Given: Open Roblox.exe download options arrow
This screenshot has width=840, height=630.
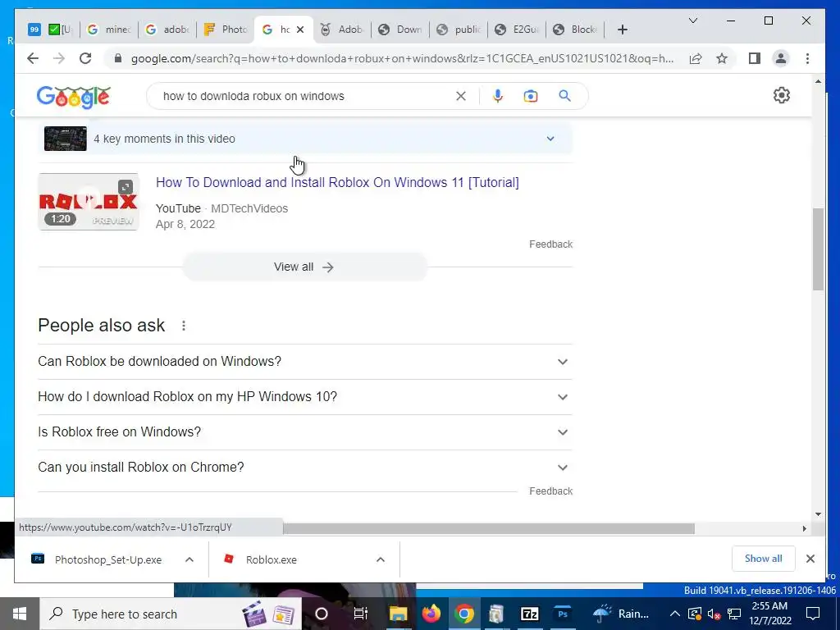Looking at the screenshot, I should click(381, 559).
